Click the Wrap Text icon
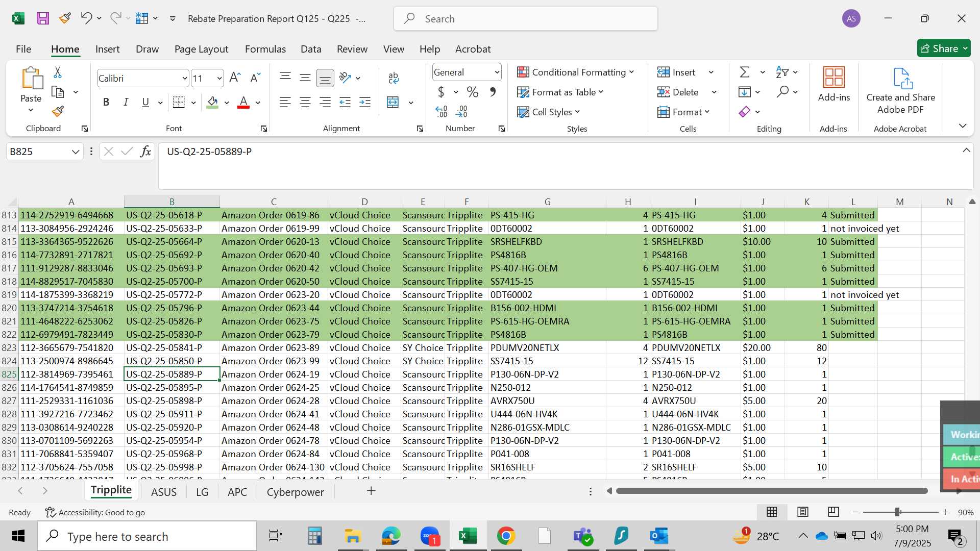Viewport: 980px width, 551px height. coord(394,78)
